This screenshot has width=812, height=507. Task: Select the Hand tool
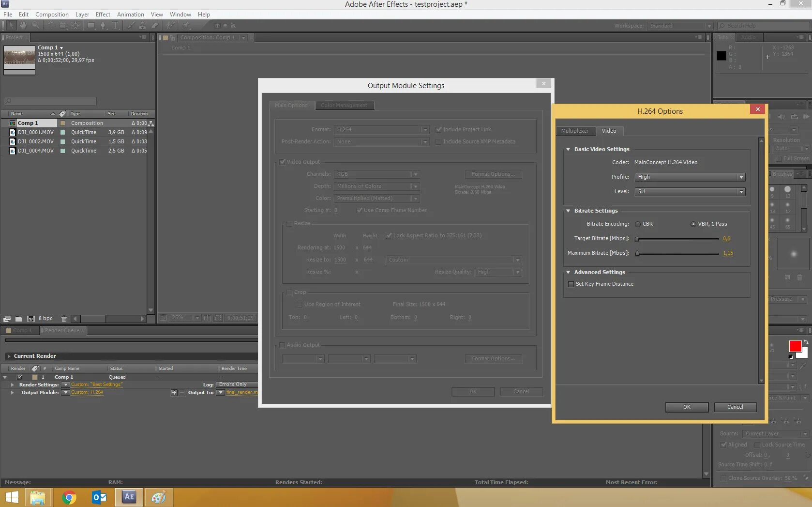click(x=23, y=25)
